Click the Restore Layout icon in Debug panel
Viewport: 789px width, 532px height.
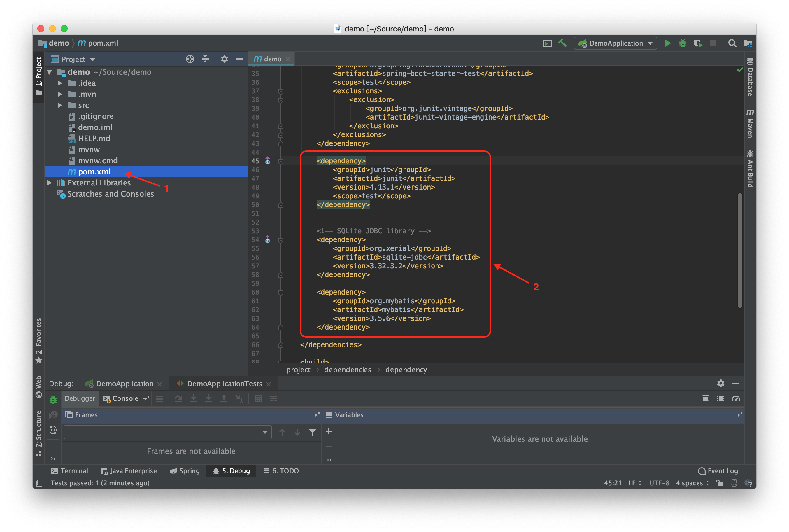tap(705, 398)
